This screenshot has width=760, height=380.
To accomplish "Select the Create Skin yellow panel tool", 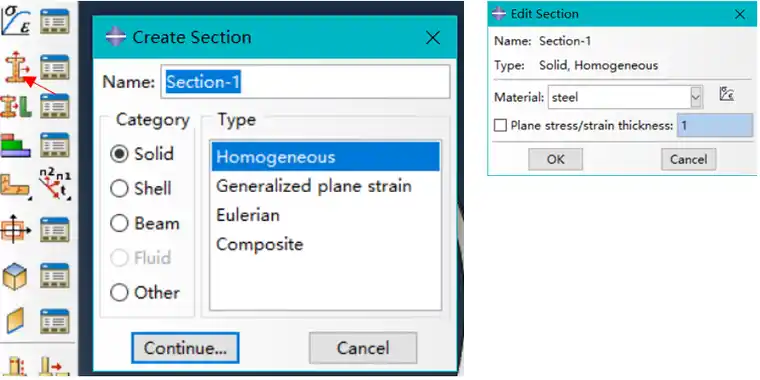I will 16,321.
